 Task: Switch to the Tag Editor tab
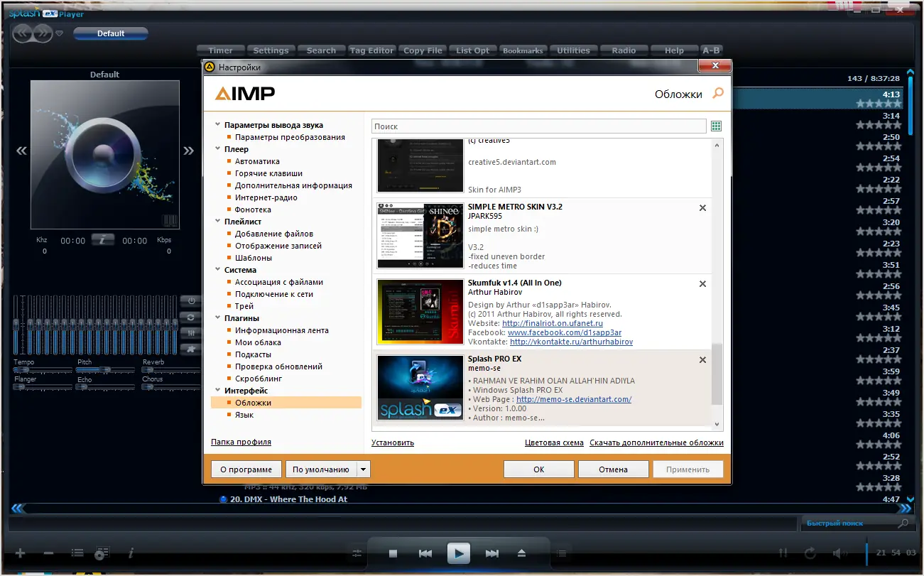(371, 50)
